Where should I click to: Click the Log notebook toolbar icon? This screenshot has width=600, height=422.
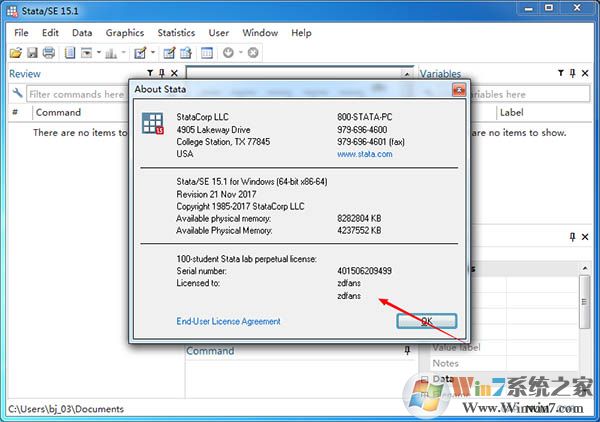70,53
